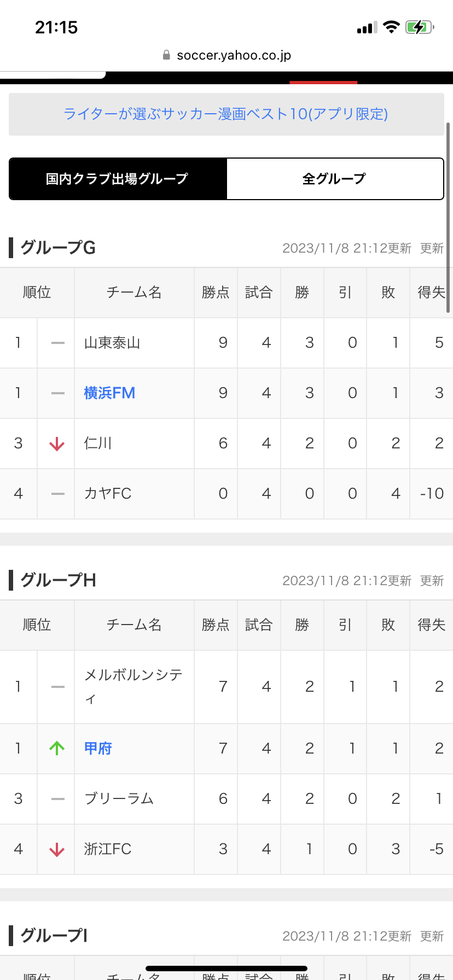Click 更新 to refresh Group G
This screenshot has width=453, height=980.
(432, 248)
